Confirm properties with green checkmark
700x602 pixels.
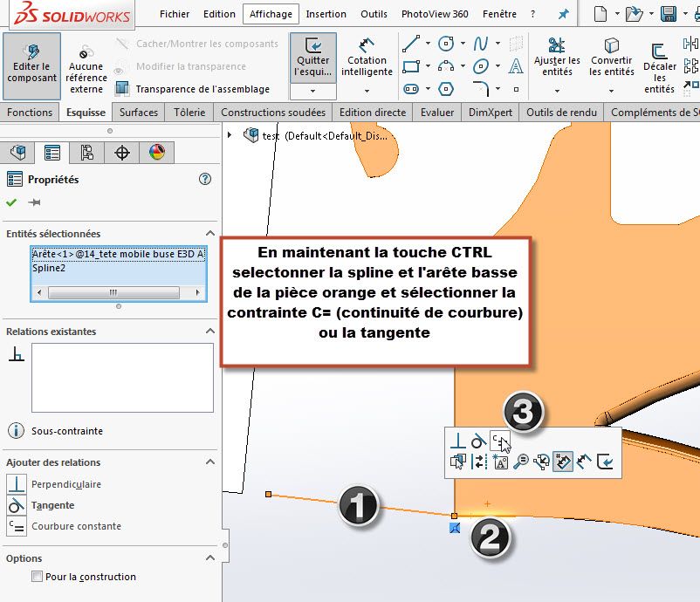pyautogui.click(x=11, y=202)
